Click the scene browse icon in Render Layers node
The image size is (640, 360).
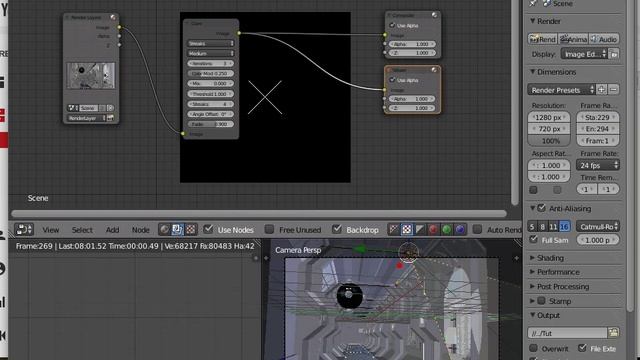point(72,108)
